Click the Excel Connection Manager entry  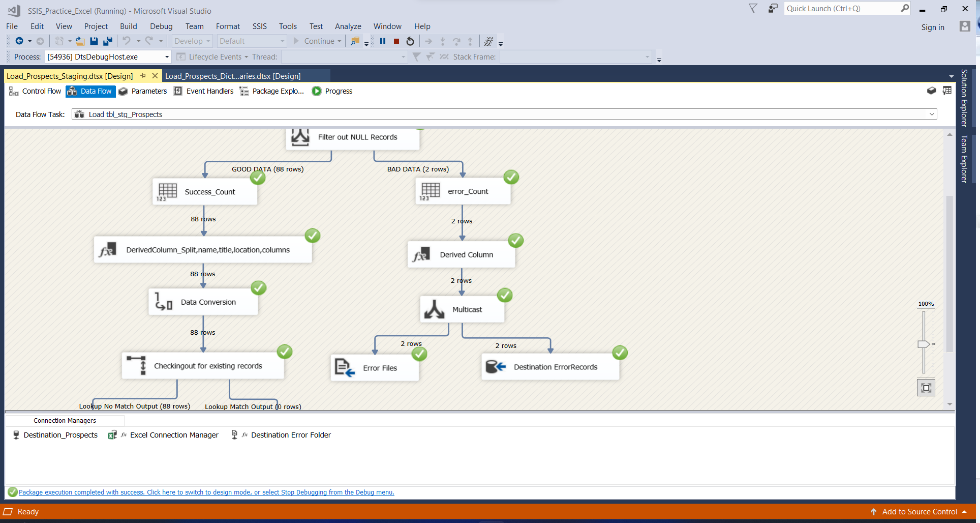(x=164, y=435)
